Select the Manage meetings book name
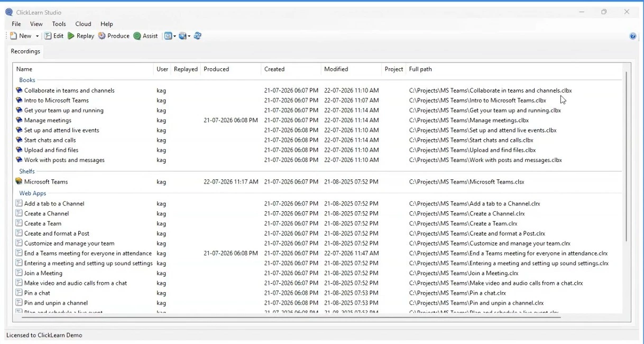 point(48,120)
